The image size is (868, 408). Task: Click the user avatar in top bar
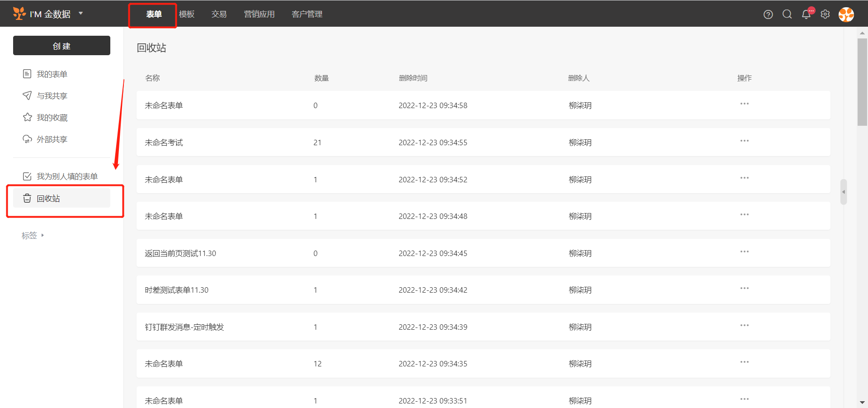coord(846,14)
